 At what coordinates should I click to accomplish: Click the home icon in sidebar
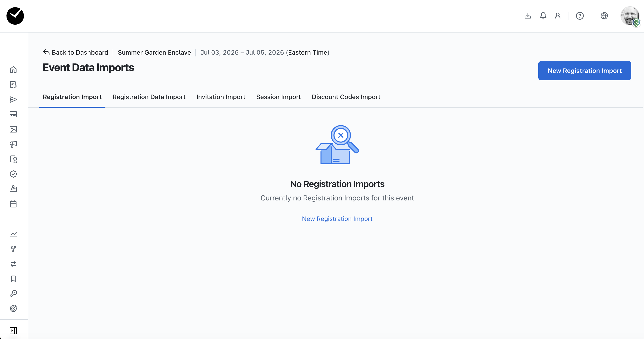tap(13, 70)
